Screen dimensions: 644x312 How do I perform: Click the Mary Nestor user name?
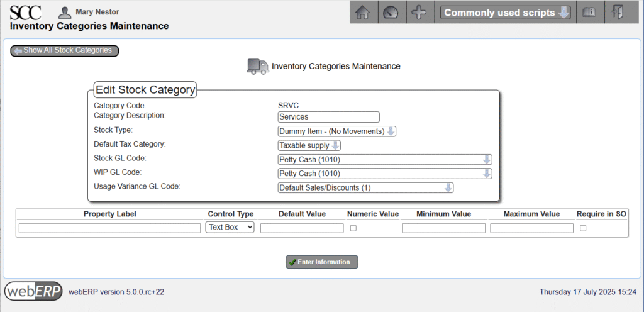coord(97,13)
